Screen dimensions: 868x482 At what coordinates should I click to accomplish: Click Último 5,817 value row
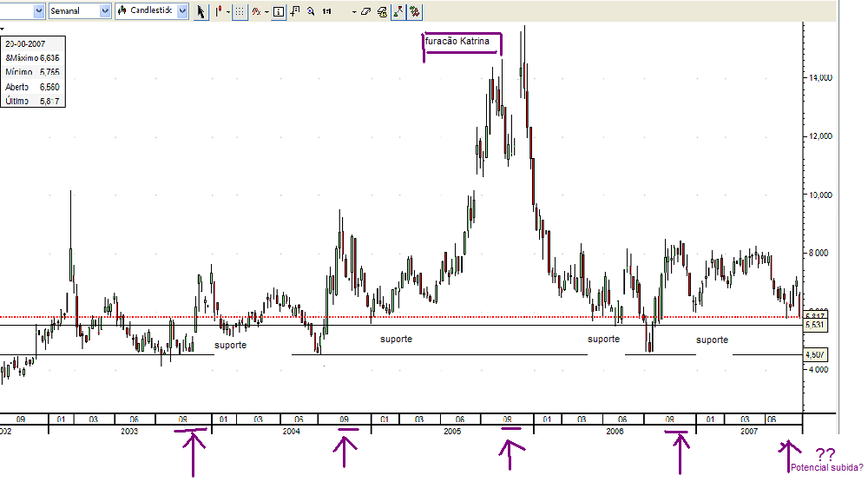pyautogui.click(x=32, y=101)
